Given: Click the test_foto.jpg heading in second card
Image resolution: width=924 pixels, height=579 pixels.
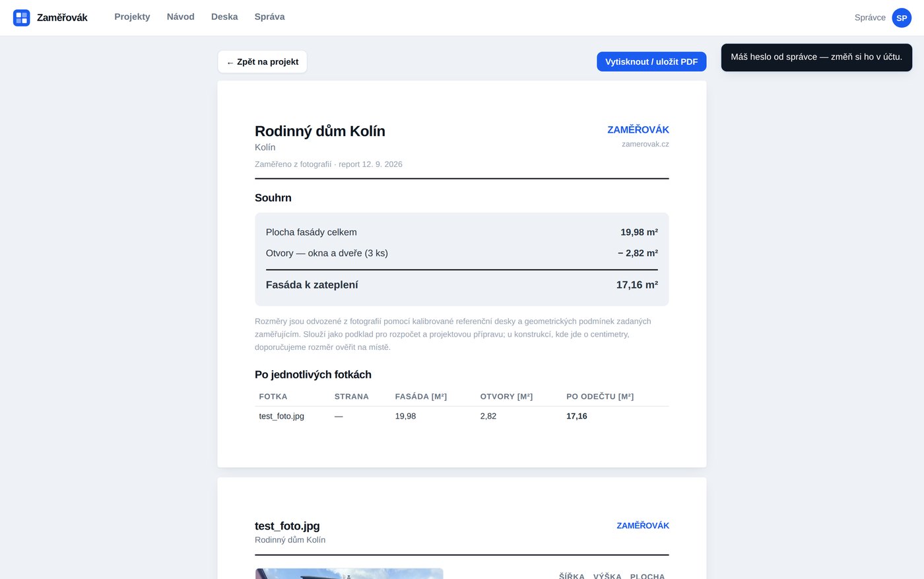Looking at the screenshot, I should point(287,526).
